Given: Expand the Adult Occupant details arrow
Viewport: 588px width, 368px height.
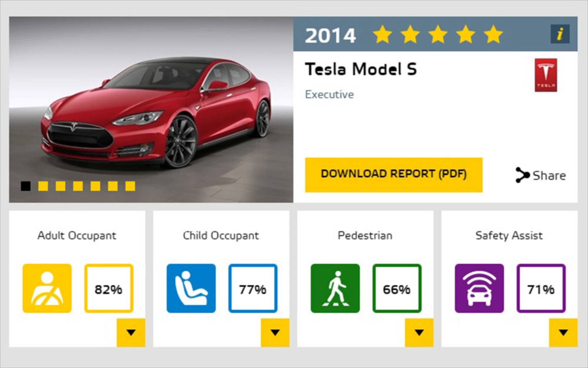Looking at the screenshot, I should point(131,332).
